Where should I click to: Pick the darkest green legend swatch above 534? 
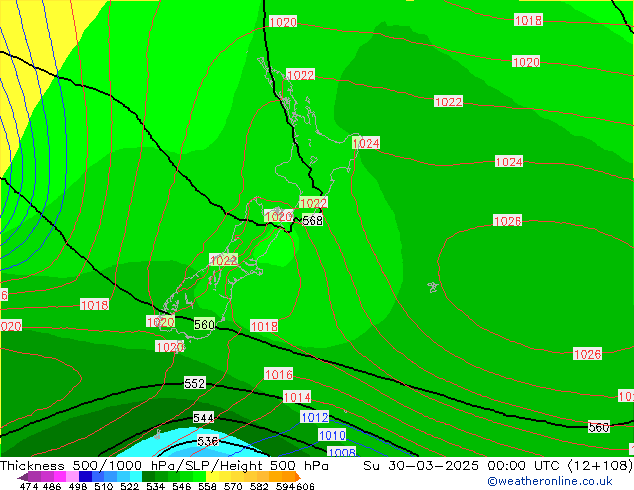pyautogui.click(x=148, y=476)
